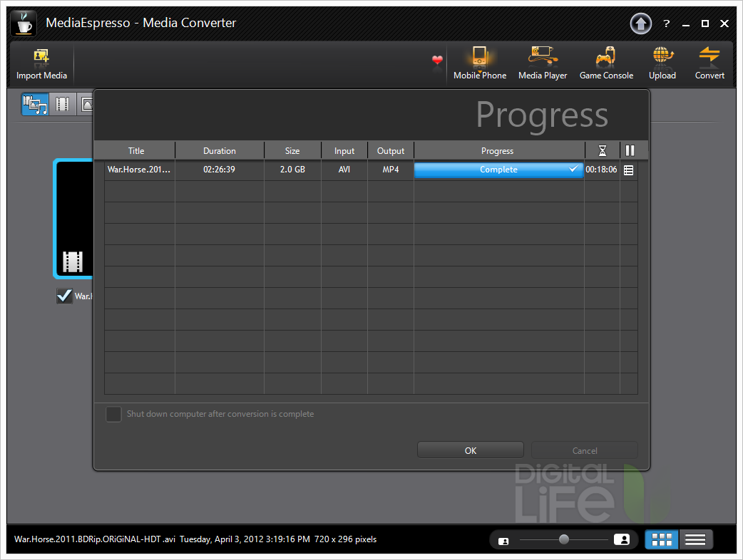Select the Media Player device profile
This screenshot has width=743, height=560.
click(543, 64)
